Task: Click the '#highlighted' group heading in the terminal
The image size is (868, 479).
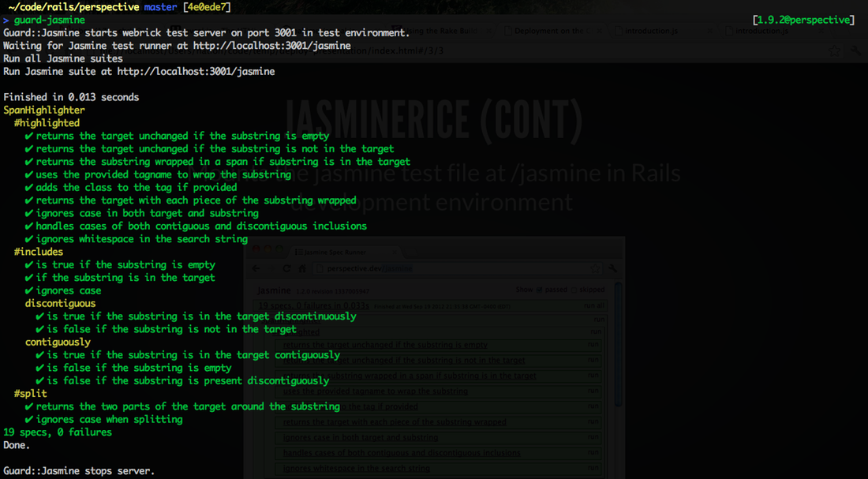Action: 47,123
